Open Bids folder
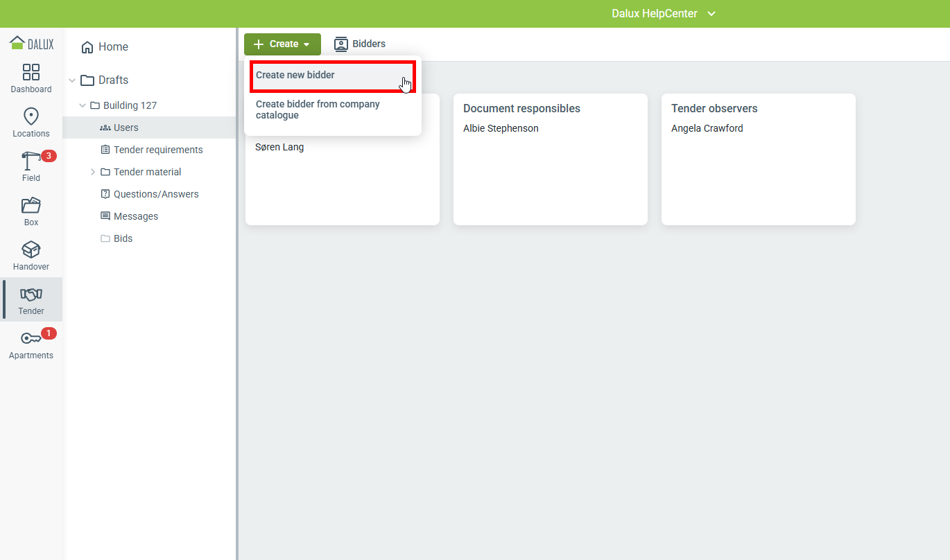Screen dimensions: 950x560 123,238
